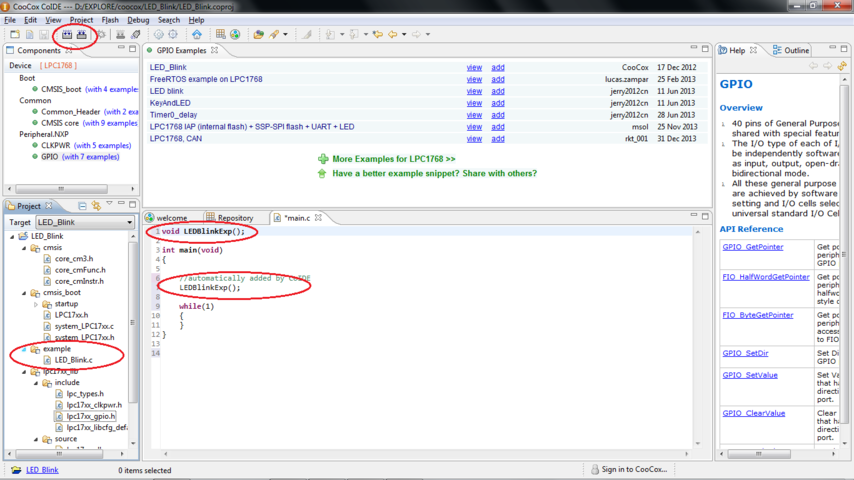Image resolution: width=854 pixels, height=480 pixels.
Task: Switch to the welcome tab
Action: point(167,217)
